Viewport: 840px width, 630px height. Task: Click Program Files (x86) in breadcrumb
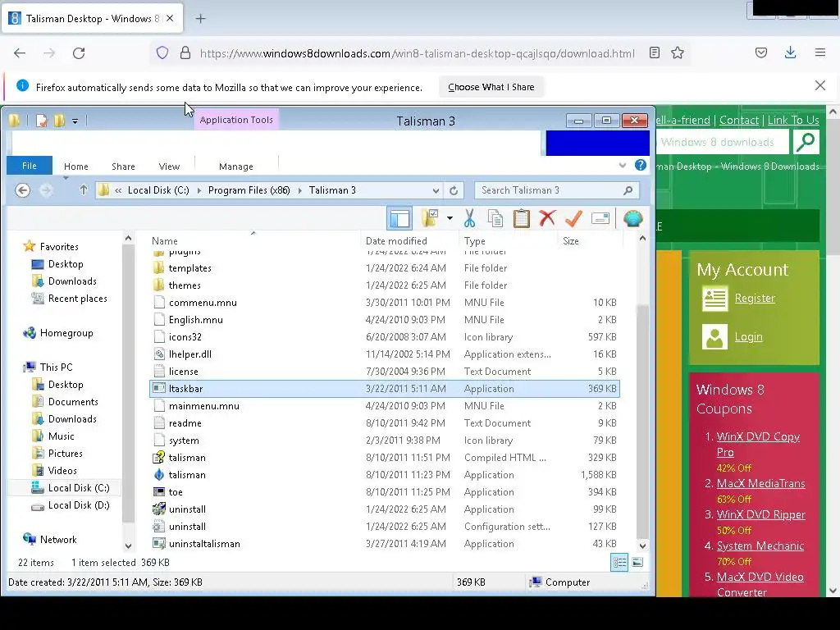249,190
